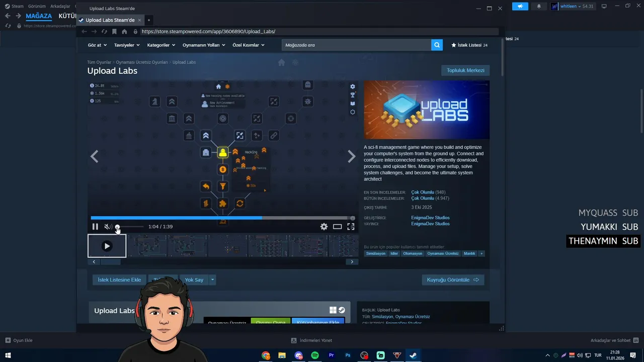
Task: Open Arkadaşlar ve Sohbet panel
Action: point(614,340)
